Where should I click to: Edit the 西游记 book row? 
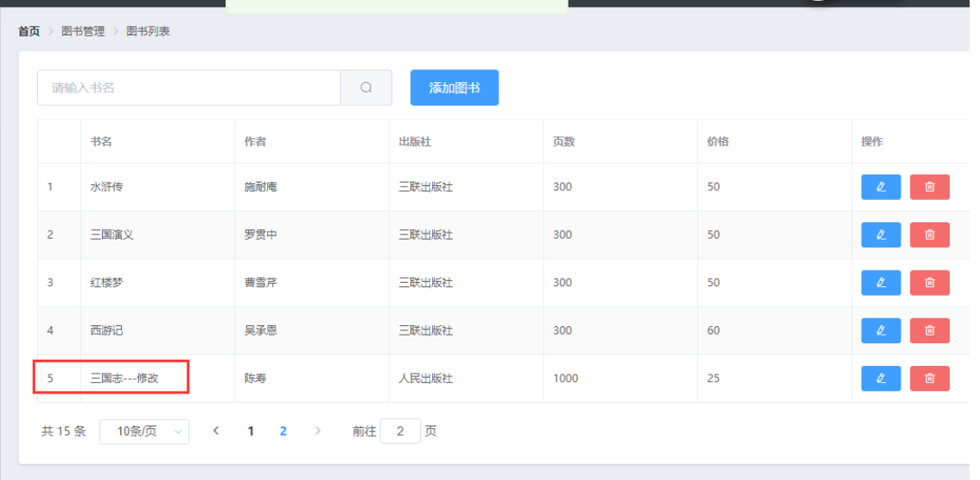(881, 330)
